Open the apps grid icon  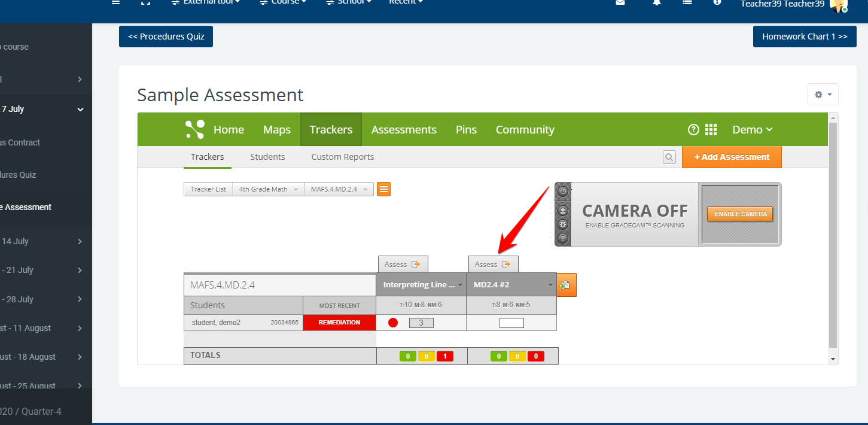click(x=711, y=130)
